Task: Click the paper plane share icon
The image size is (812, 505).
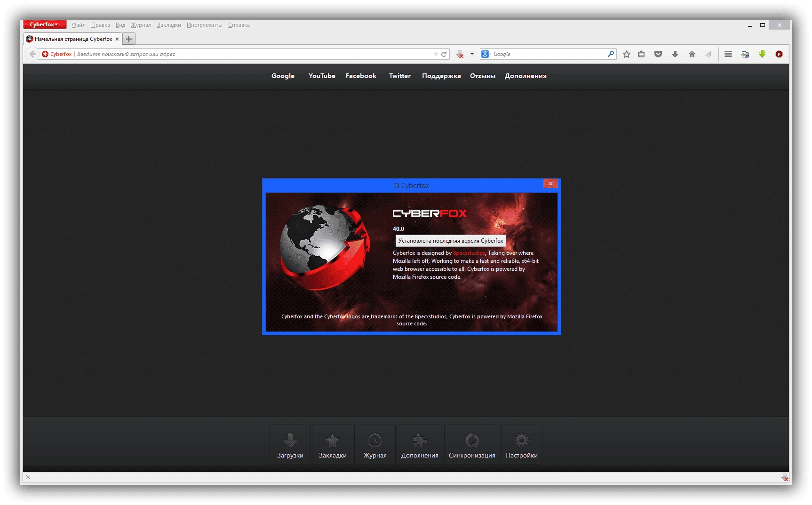Action: (709, 54)
